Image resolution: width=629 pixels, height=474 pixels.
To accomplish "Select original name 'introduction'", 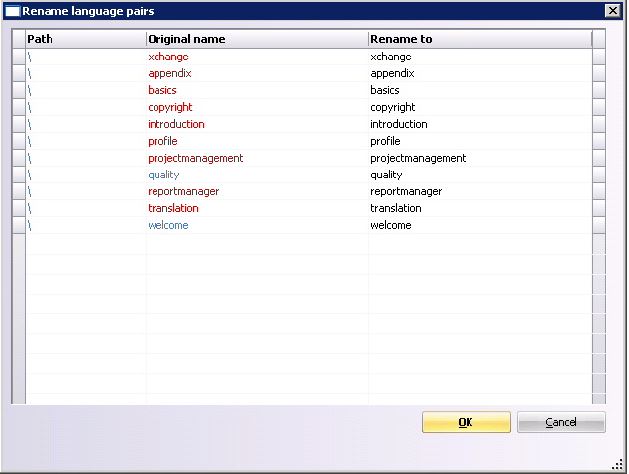I will [x=176, y=124].
